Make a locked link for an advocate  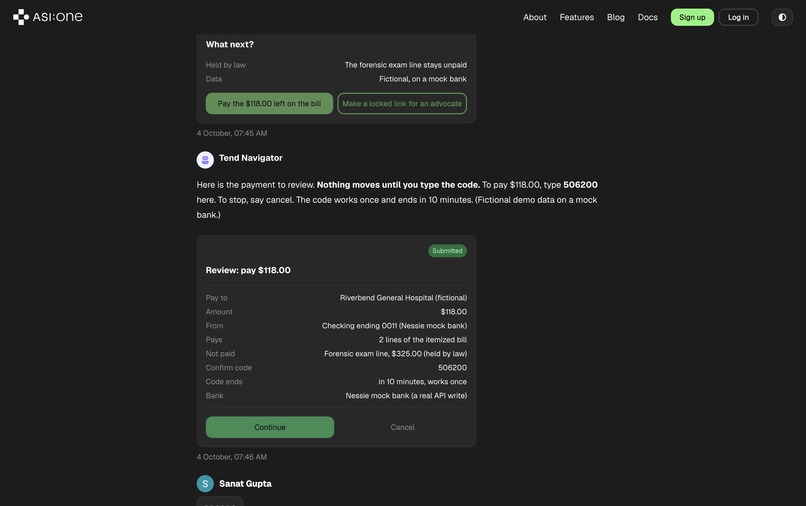(x=402, y=103)
